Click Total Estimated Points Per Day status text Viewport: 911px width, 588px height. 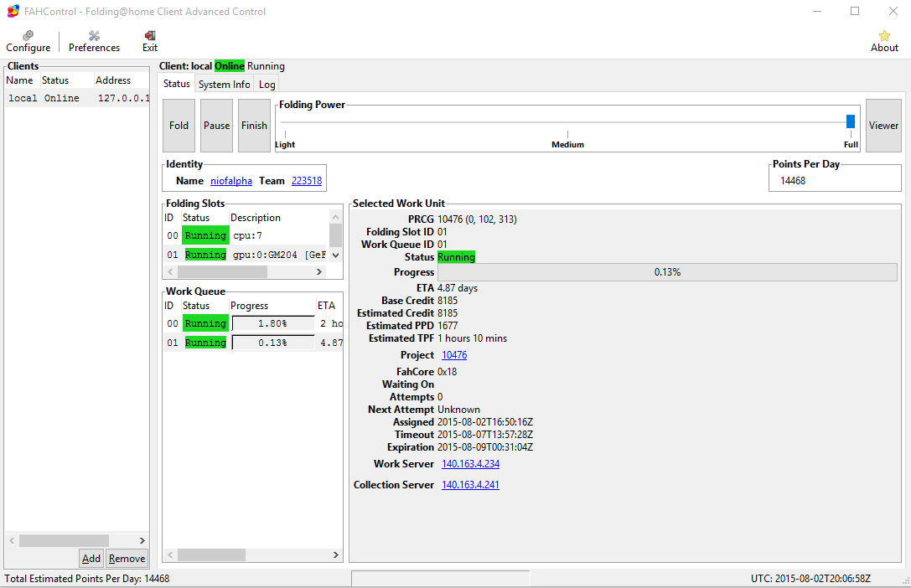[87, 579]
